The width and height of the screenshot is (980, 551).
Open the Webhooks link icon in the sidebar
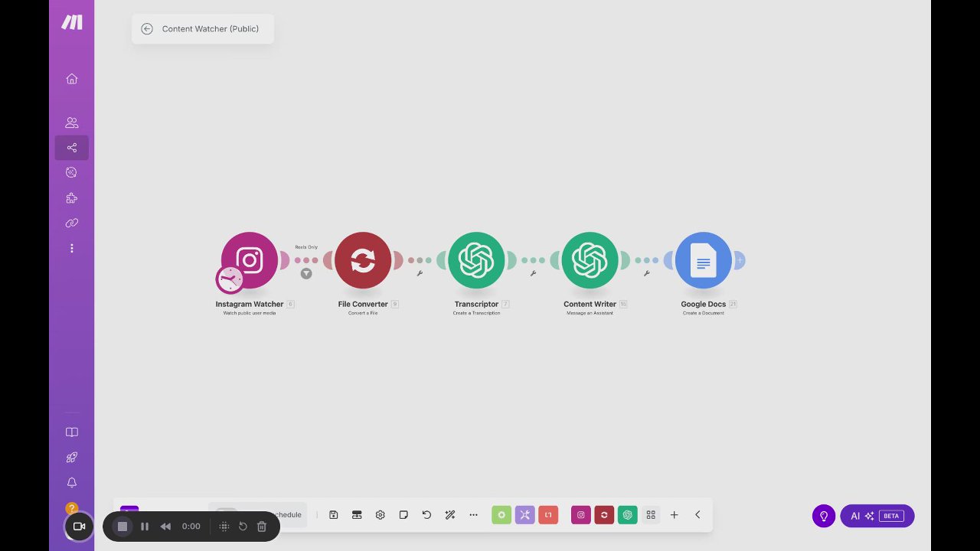pos(72,223)
